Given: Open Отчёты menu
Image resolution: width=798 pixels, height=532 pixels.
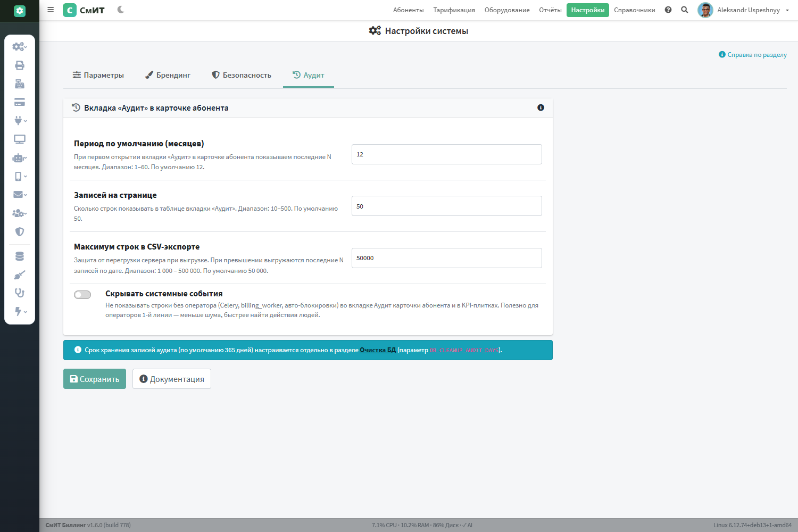Looking at the screenshot, I should 550,10.
